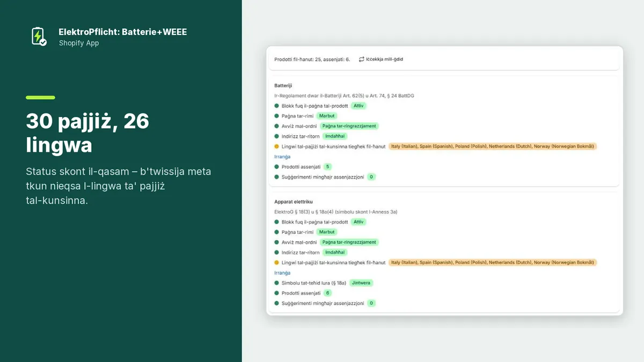
Task: Click the green dot beside Apparat elettriku Paġna tar-rimi
Action: coord(277,232)
